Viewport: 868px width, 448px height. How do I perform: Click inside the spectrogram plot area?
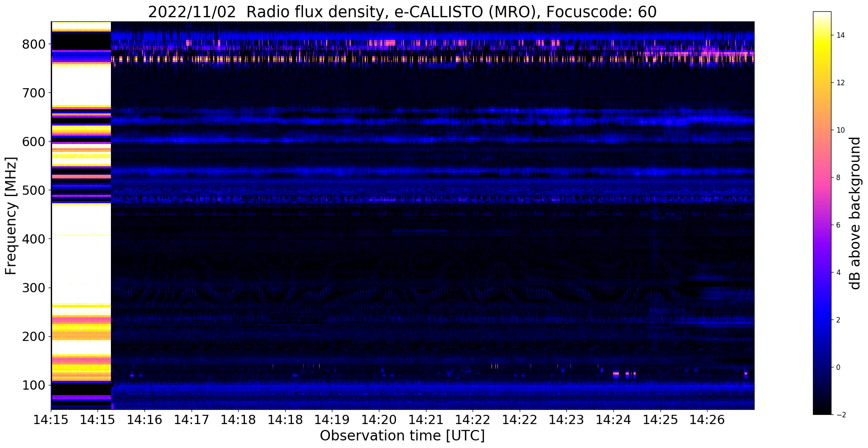(x=402, y=215)
